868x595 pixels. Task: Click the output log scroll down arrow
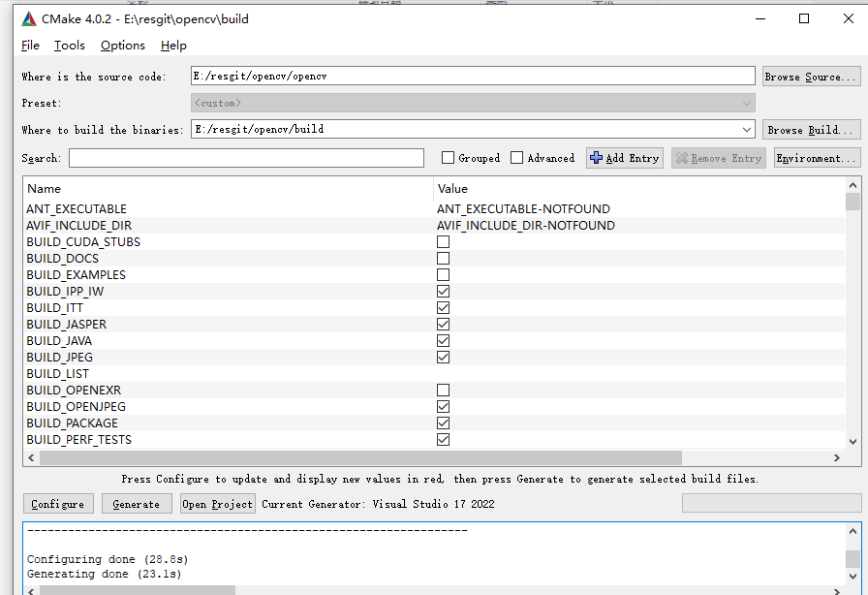point(852,577)
